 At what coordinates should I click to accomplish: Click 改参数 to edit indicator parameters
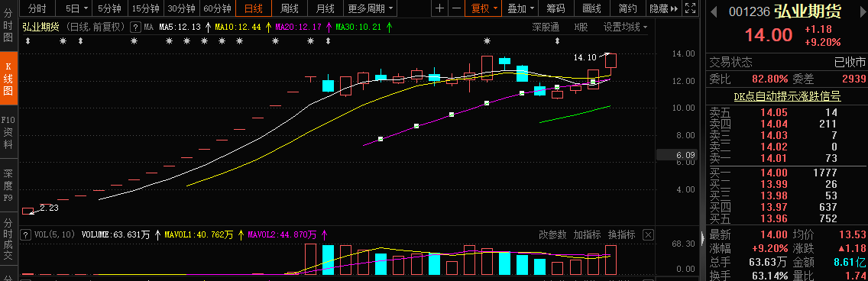click(x=553, y=234)
